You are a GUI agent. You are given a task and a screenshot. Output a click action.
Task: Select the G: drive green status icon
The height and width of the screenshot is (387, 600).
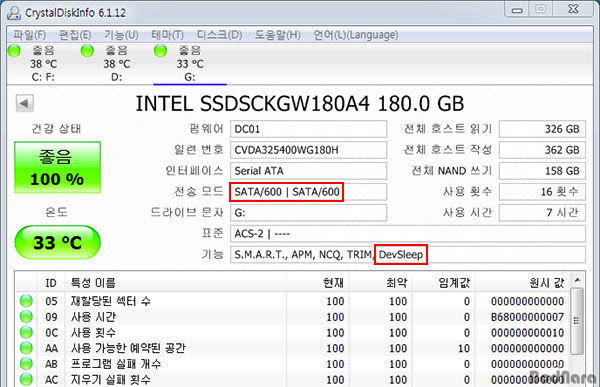point(160,51)
